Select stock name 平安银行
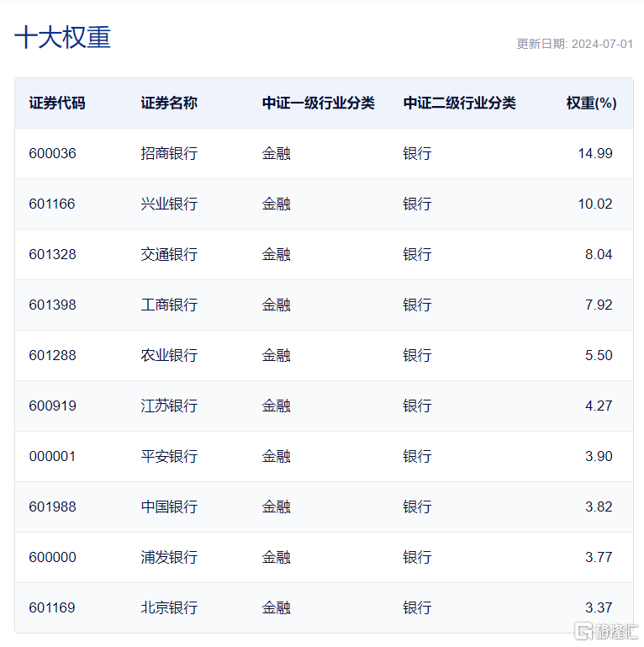 (169, 456)
